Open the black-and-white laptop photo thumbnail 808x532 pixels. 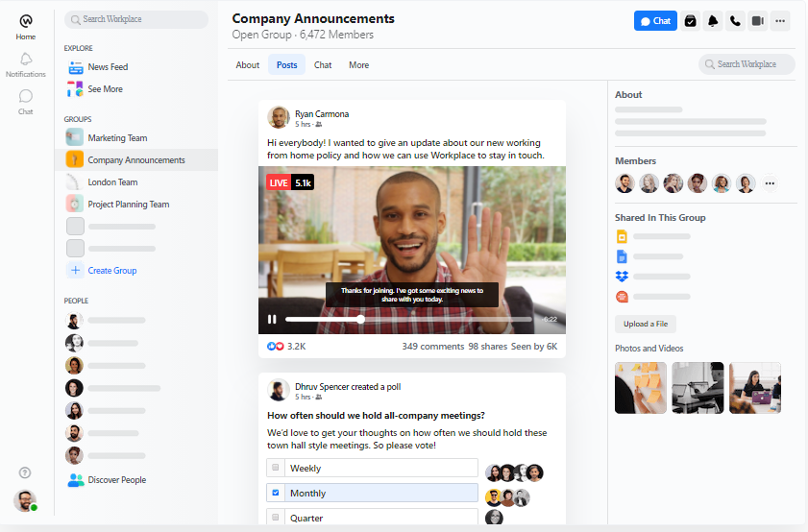coord(698,388)
